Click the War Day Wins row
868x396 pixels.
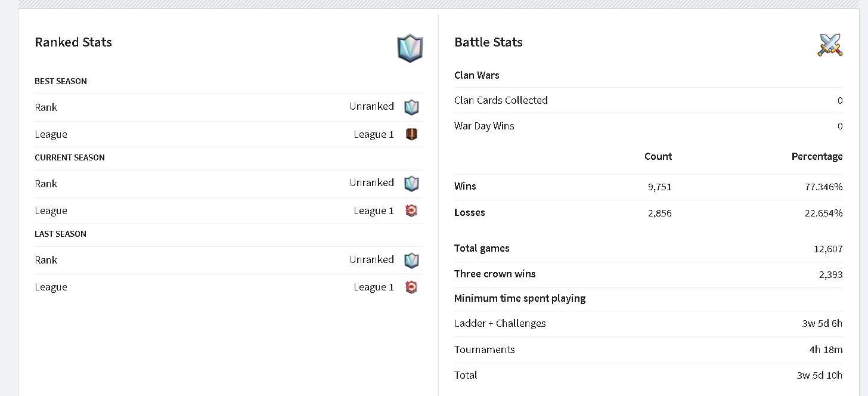tap(649, 126)
